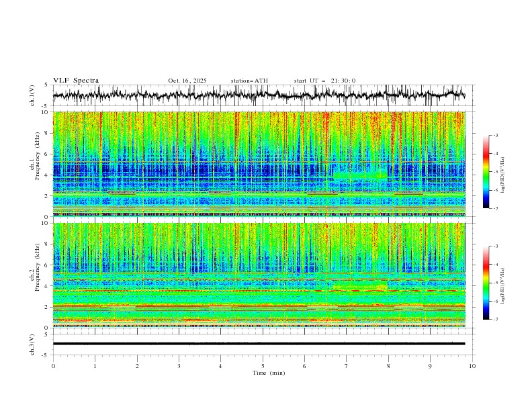This screenshot has width=532, height=411.
Task: Click the "ch.1(V)" waveform axis label
Action: pos(32,95)
